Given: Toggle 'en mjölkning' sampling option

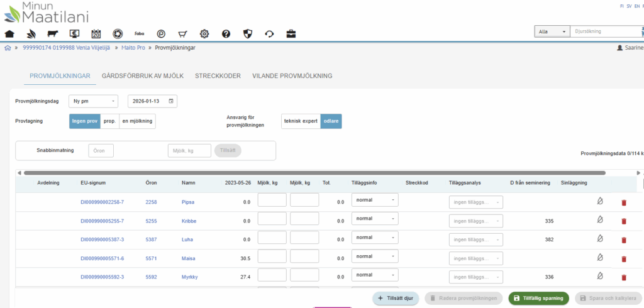Looking at the screenshot, I should coord(137,121).
